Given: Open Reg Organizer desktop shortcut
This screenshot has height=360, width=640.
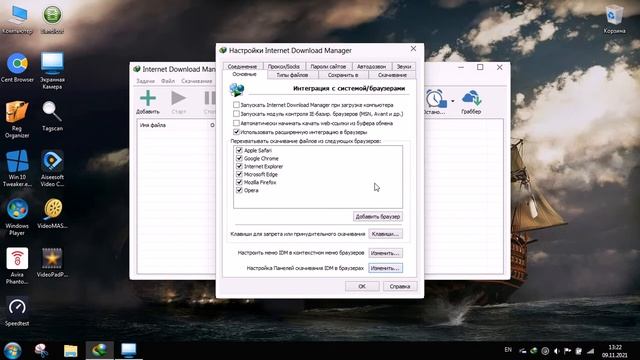Looking at the screenshot, I should coord(17,119).
